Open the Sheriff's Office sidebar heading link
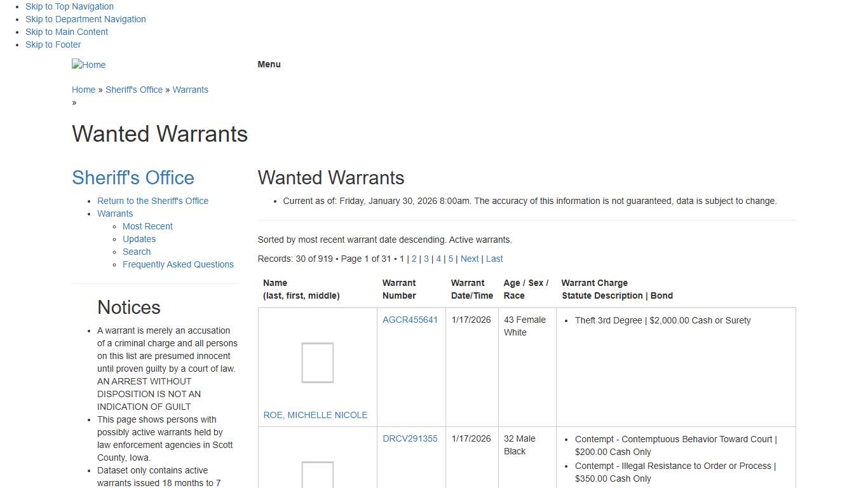This screenshot has width=868, height=488. (x=133, y=177)
